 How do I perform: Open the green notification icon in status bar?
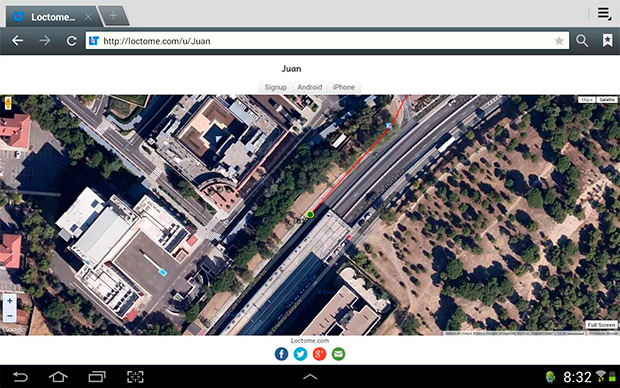(x=550, y=377)
